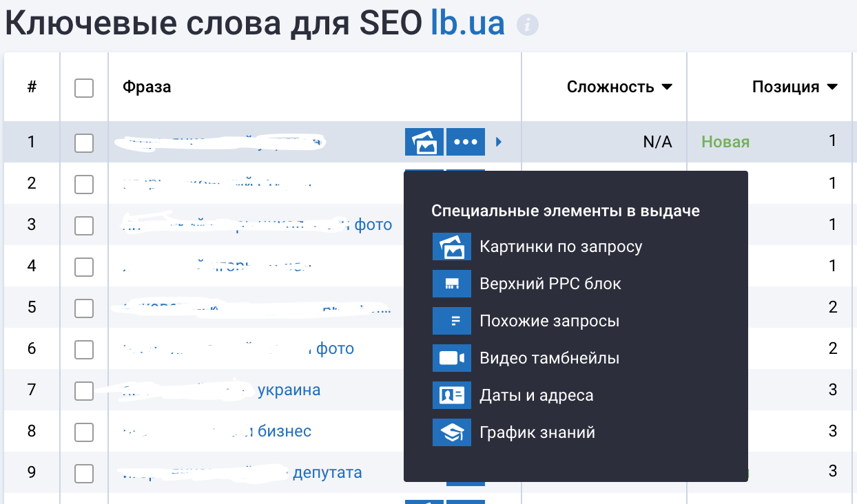Open the row 7 phrase ending in 'украина'
The height and width of the screenshot is (504, 857).
pyautogui.click(x=221, y=390)
